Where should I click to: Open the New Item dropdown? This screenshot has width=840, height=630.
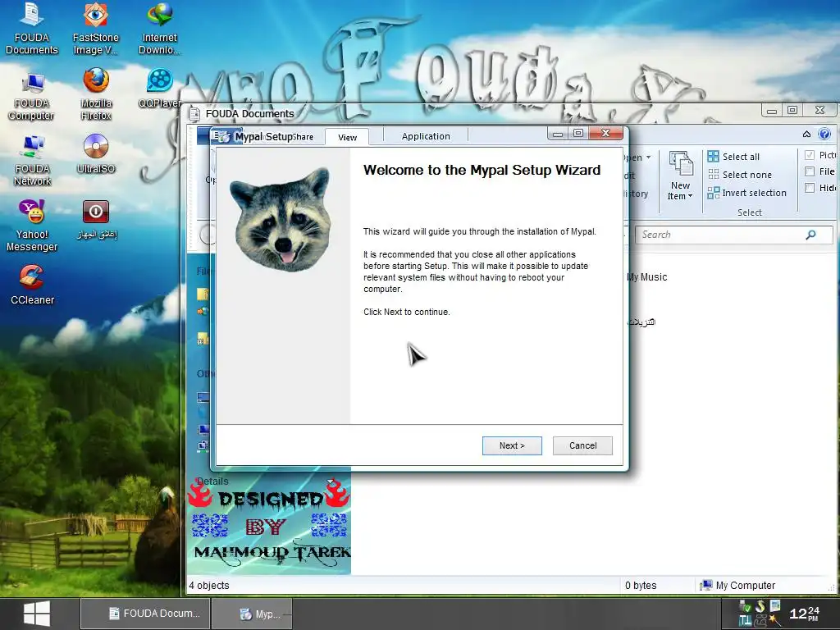click(x=680, y=176)
